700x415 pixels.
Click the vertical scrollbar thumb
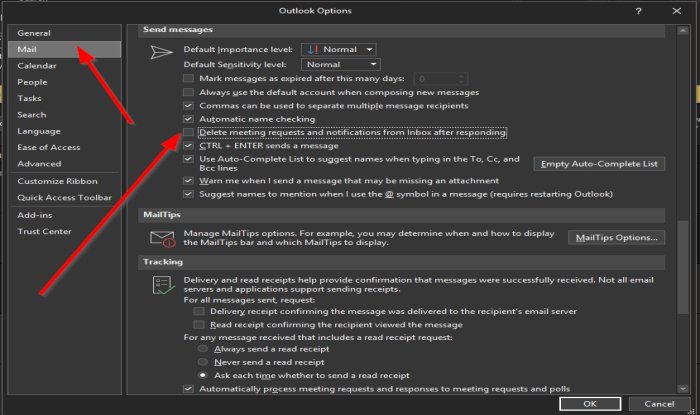[683, 267]
